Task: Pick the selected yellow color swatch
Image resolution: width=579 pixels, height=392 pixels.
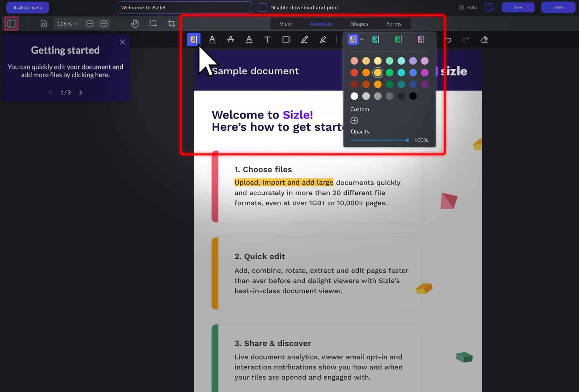Action: point(378,72)
